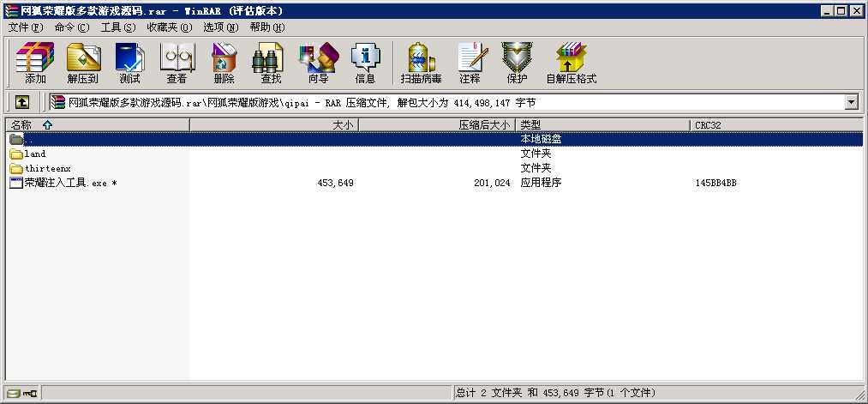Sort by 名称 column header

click(x=98, y=125)
